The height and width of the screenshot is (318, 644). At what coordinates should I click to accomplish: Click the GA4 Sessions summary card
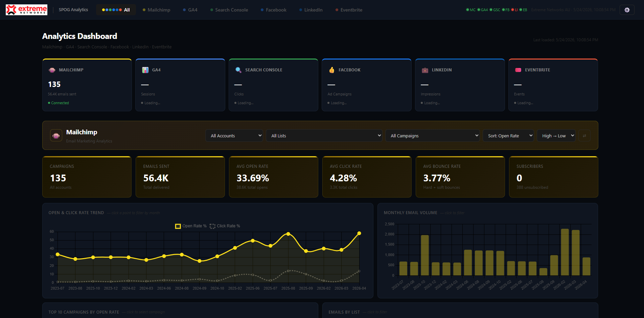180,85
